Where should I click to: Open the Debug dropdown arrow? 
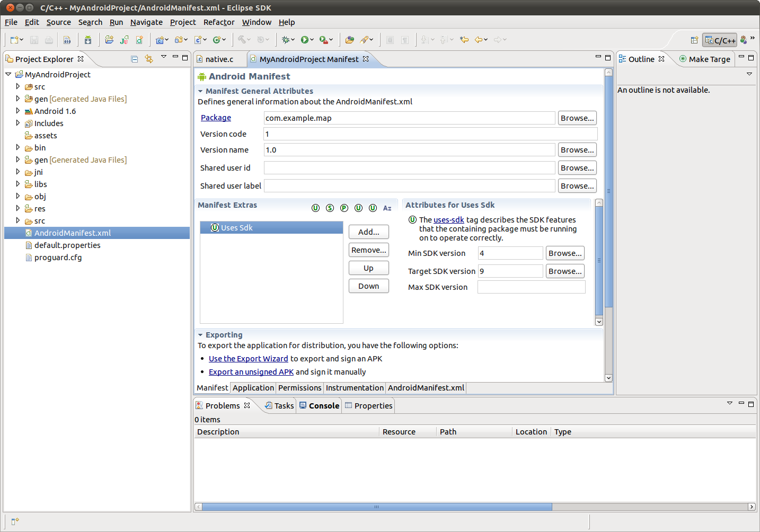[293, 40]
